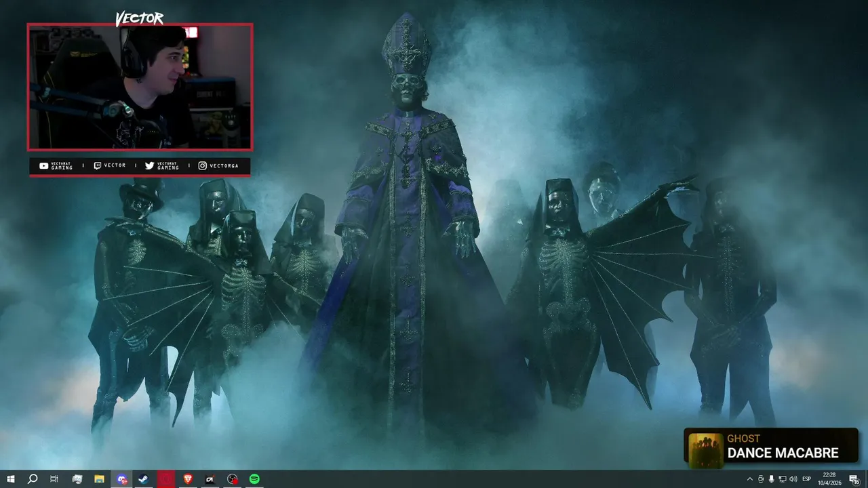Click the "GHOST" artist name

coord(743,439)
